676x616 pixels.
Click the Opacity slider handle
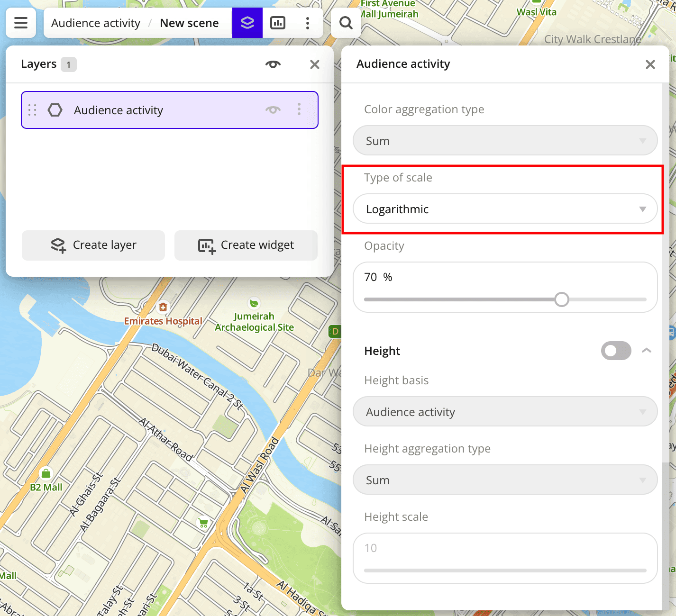[562, 299]
